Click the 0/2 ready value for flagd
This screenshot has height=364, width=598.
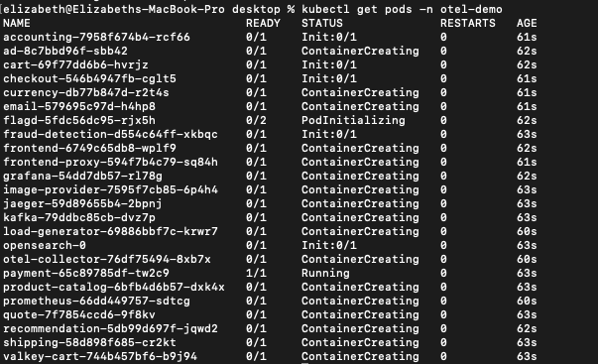point(256,121)
